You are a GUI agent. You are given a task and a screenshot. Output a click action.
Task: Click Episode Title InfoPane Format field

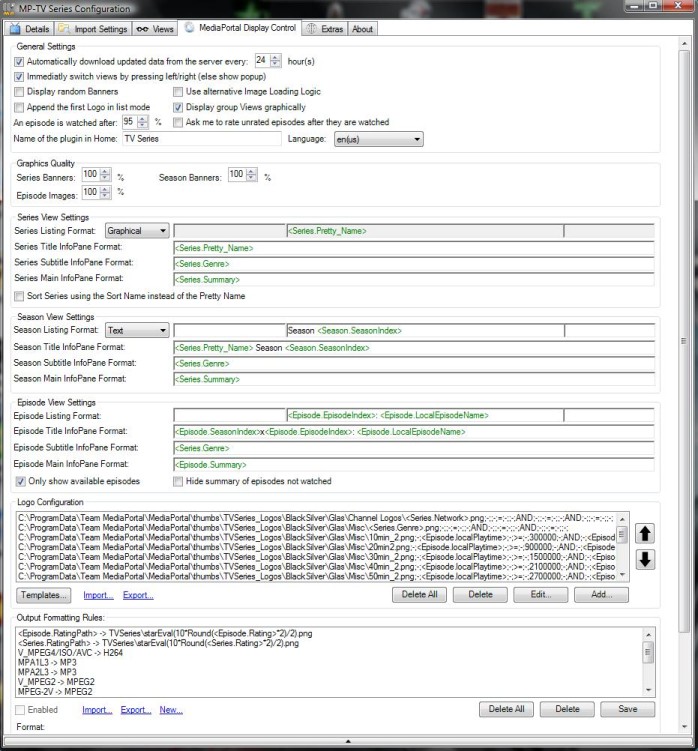click(x=414, y=432)
